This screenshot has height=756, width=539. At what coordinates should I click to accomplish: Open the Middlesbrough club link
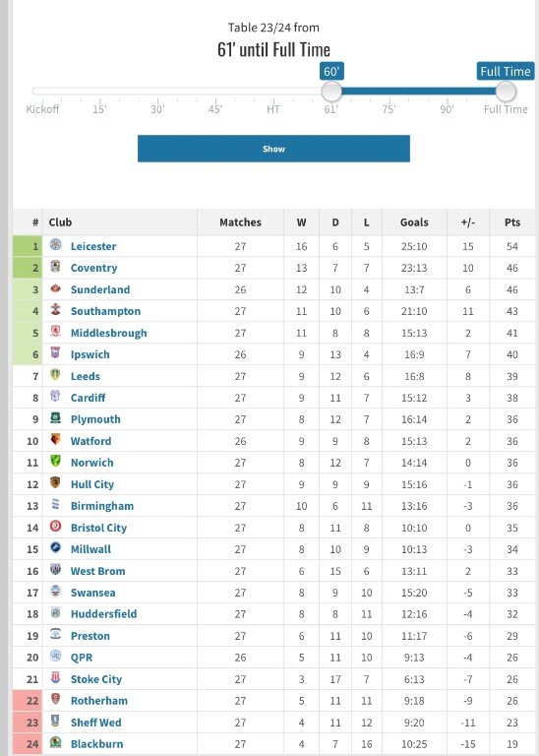(108, 333)
